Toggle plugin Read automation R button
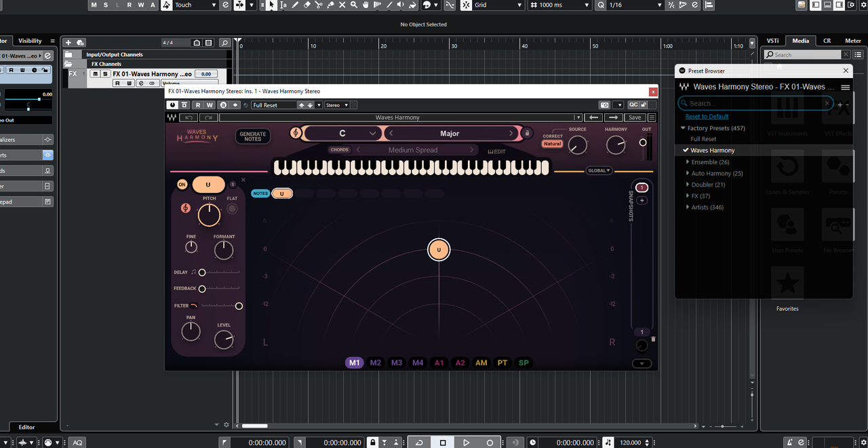This screenshot has width=868, height=448. (198, 105)
